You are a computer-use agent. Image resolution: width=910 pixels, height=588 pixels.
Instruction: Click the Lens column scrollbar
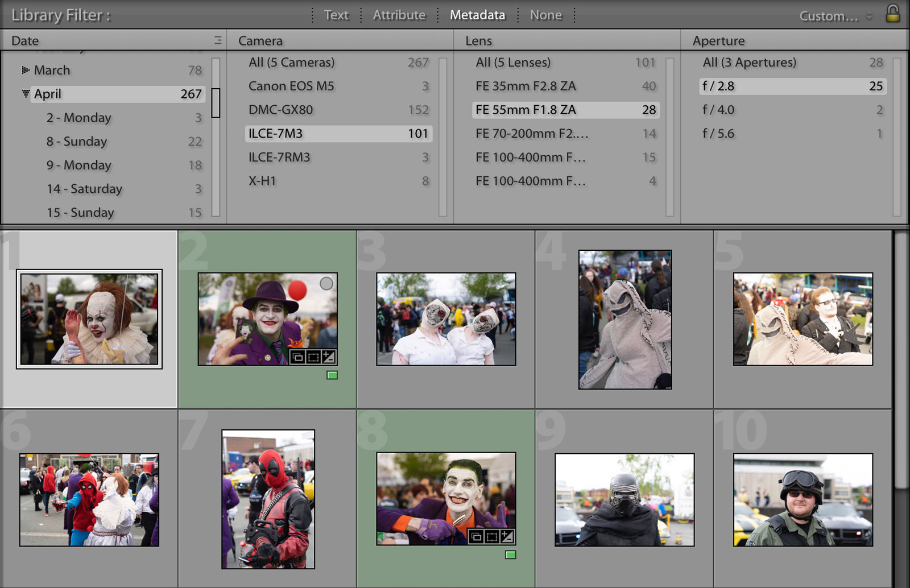(670, 136)
